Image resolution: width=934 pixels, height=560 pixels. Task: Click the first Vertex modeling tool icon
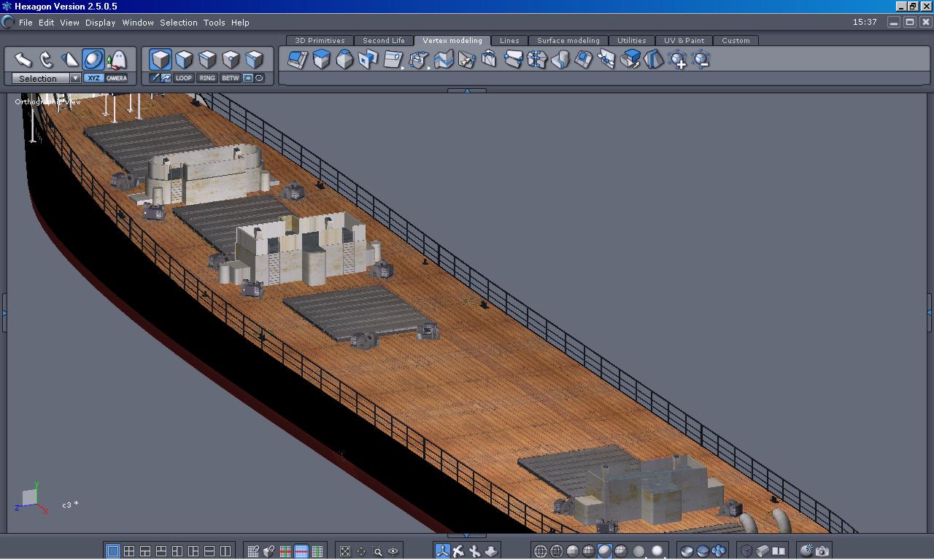[297, 60]
